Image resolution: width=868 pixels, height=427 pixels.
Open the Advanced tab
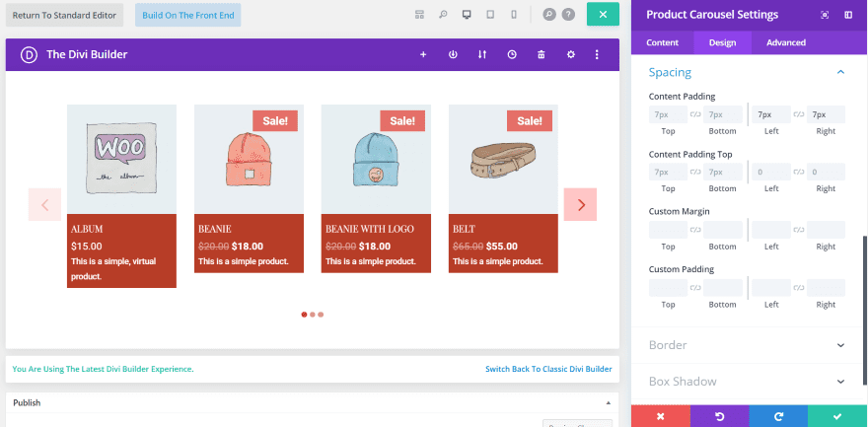(785, 42)
